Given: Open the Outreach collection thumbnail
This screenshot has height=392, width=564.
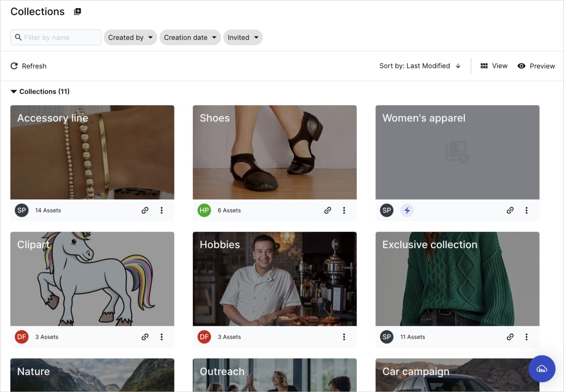Looking at the screenshot, I should click(274, 375).
